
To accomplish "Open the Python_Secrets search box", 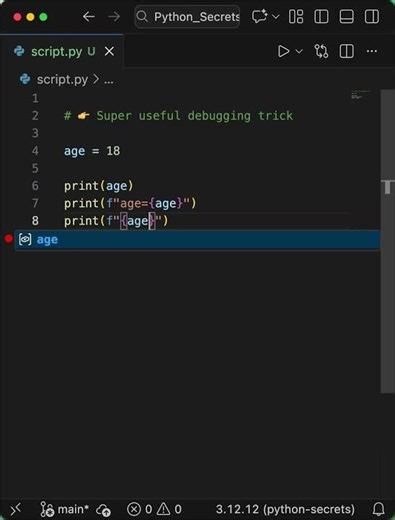I will [187, 17].
